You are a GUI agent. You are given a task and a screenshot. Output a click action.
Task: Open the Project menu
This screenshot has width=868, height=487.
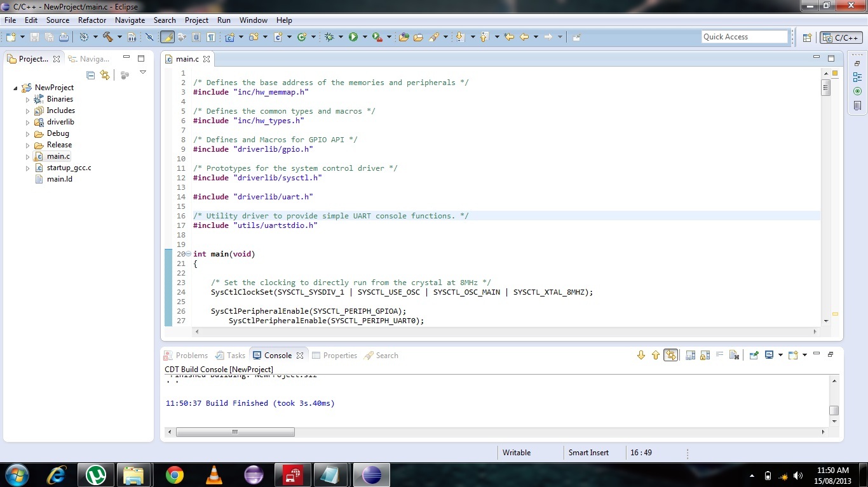(196, 20)
